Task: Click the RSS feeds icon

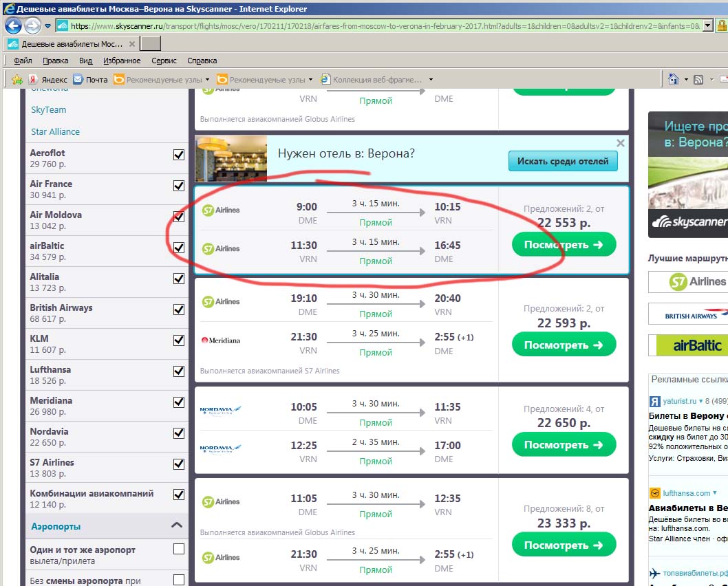Action: 698,80
